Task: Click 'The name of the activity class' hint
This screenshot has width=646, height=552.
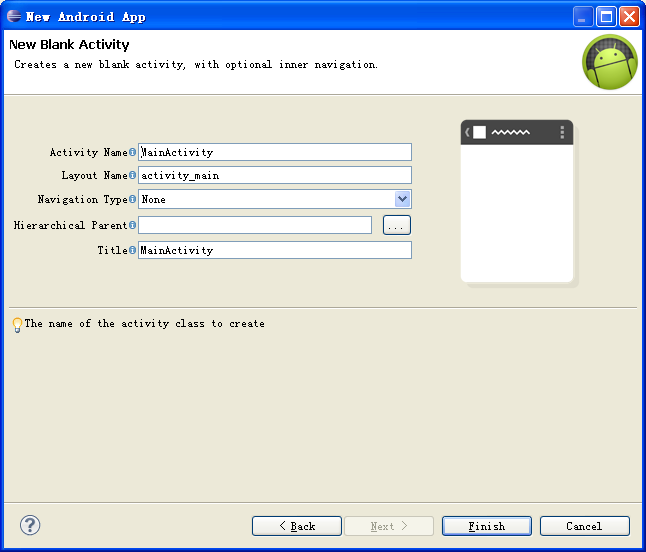Action: point(144,324)
